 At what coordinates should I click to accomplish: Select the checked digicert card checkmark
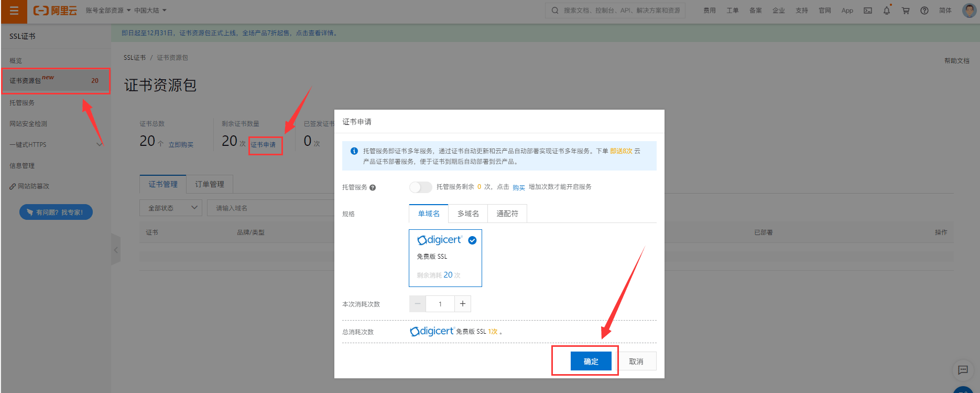click(x=472, y=240)
